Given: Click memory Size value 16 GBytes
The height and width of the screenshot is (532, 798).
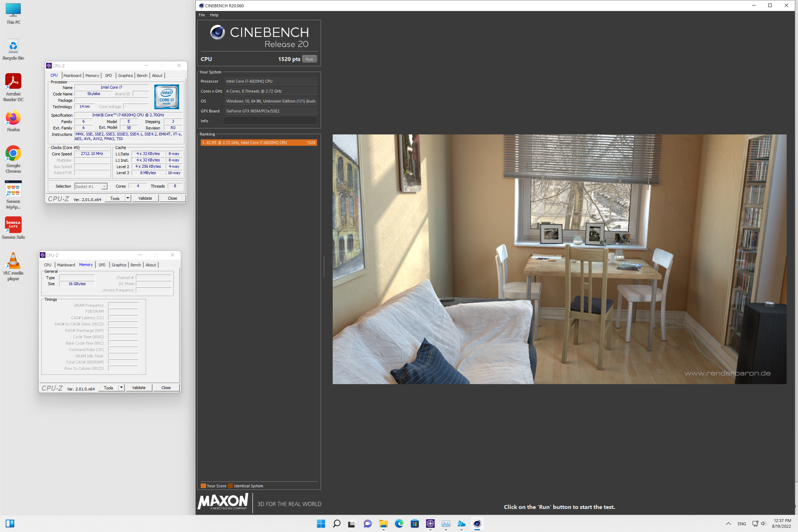Looking at the screenshot, I should click(x=77, y=284).
